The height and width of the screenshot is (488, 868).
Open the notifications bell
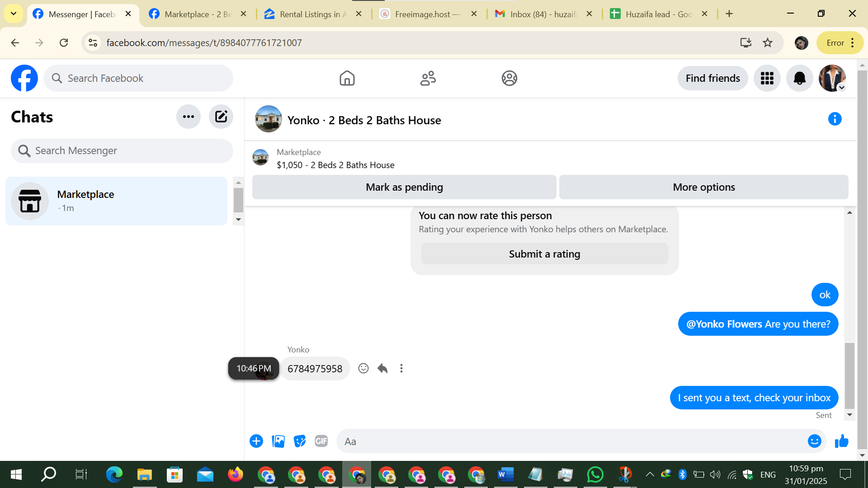pyautogui.click(x=800, y=78)
